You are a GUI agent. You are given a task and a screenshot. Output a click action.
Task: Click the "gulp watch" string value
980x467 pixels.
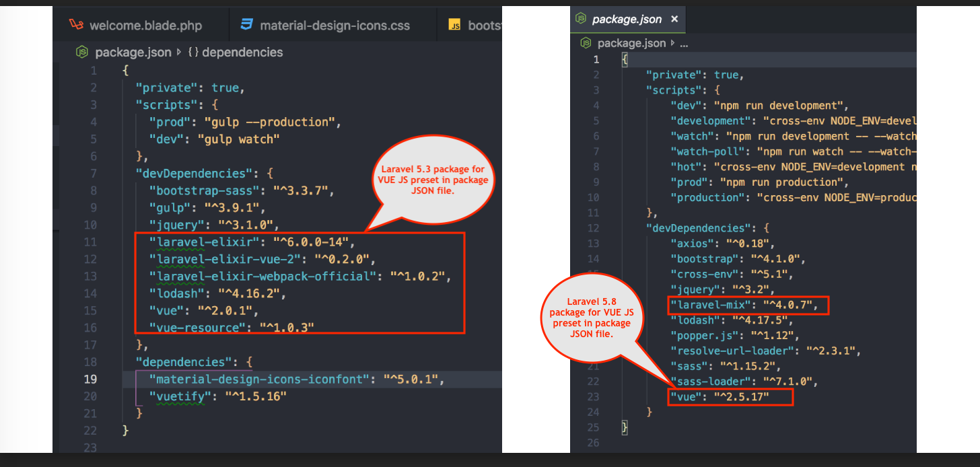(238, 139)
